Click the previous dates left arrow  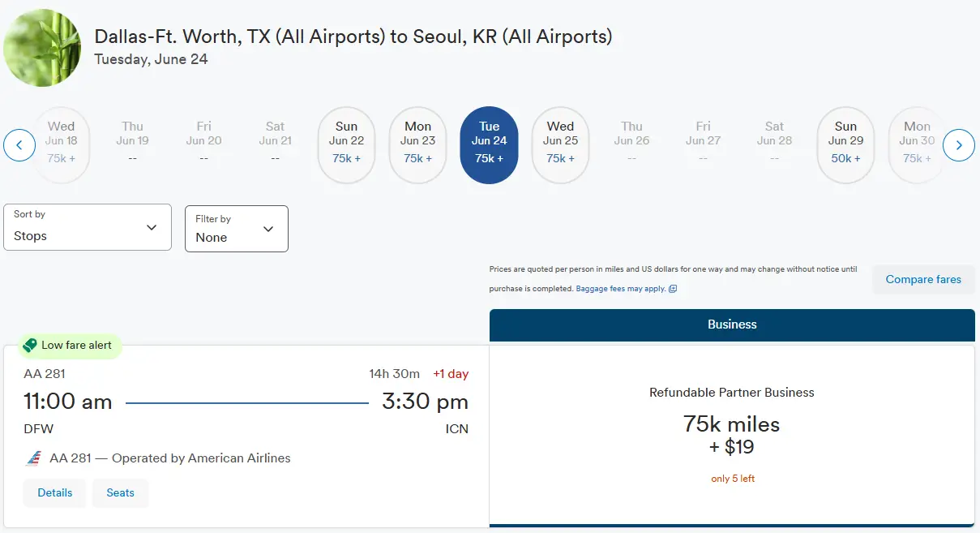[19, 145]
